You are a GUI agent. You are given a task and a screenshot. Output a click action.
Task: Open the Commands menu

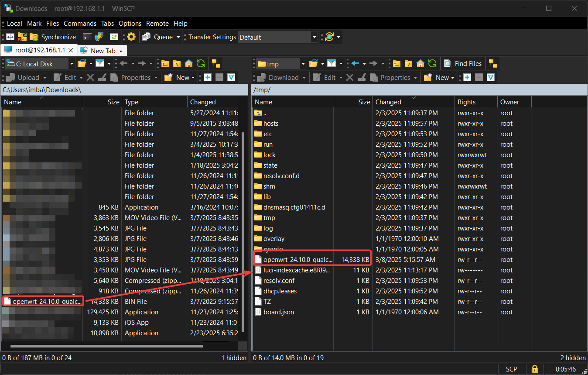80,24
